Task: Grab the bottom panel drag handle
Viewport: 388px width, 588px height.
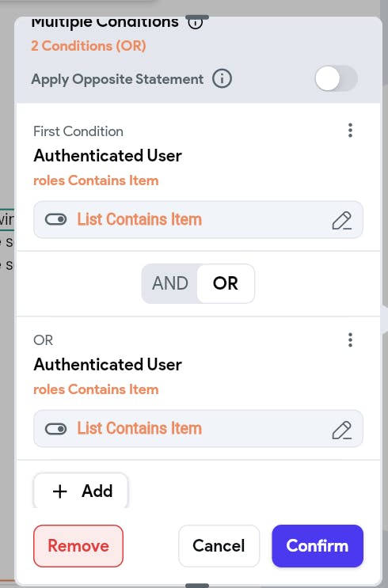Action: pyautogui.click(x=197, y=586)
